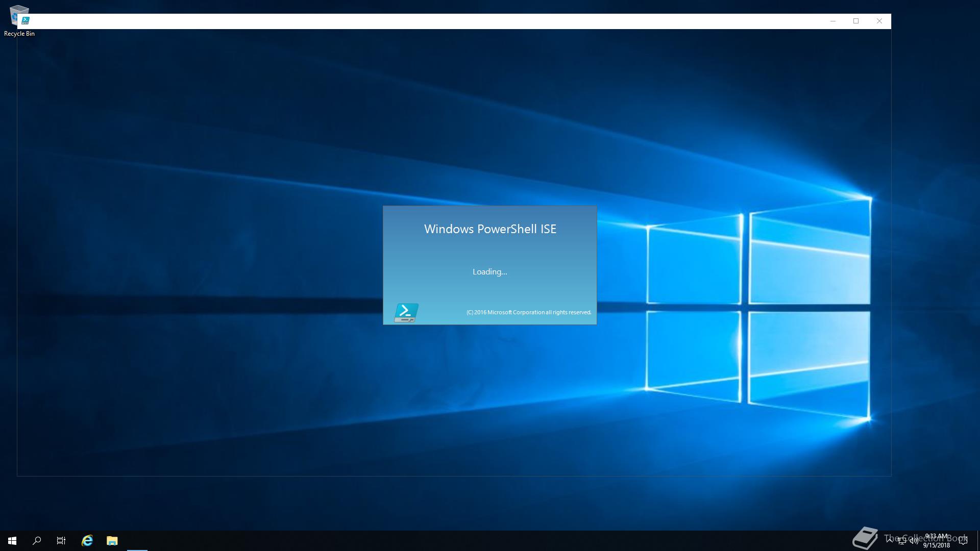This screenshot has width=980, height=551.
Task: Open Task View from the taskbar
Action: pos(61,541)
